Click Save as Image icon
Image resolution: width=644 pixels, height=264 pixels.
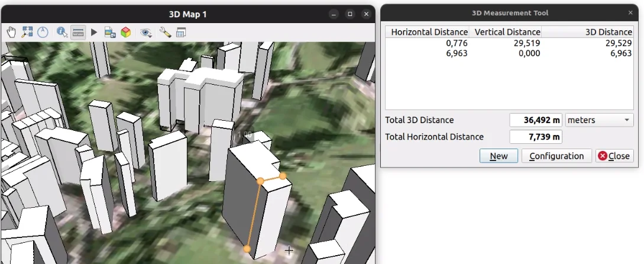110,33
